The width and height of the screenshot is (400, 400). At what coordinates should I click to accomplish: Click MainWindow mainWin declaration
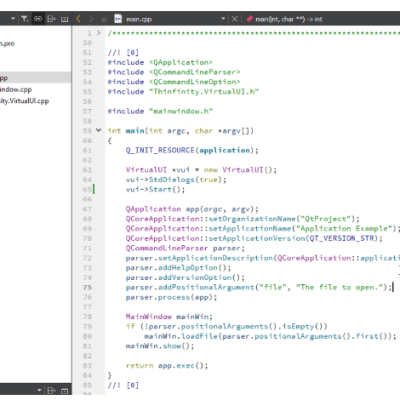pyautogui.click(x=169, y=316)
